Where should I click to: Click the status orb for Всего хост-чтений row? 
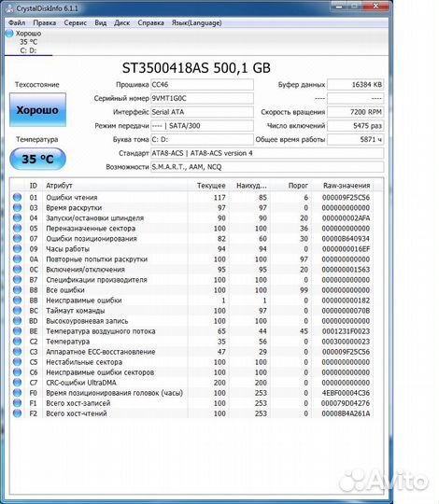click(17, 413)
